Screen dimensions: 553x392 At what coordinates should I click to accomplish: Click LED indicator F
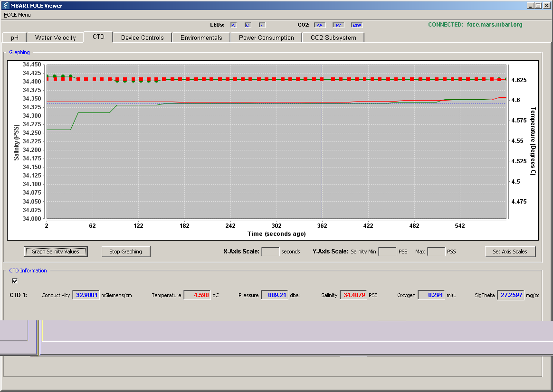coord(262,25)
